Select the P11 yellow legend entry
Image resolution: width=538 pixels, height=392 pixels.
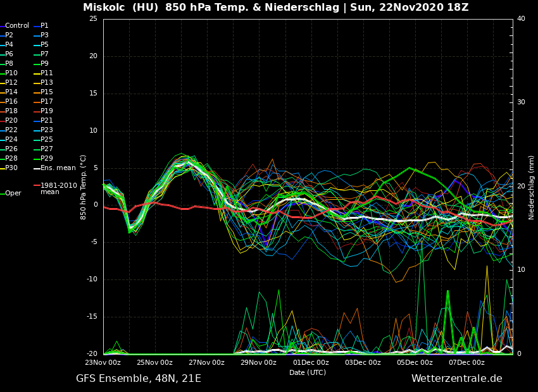point(46,73)
